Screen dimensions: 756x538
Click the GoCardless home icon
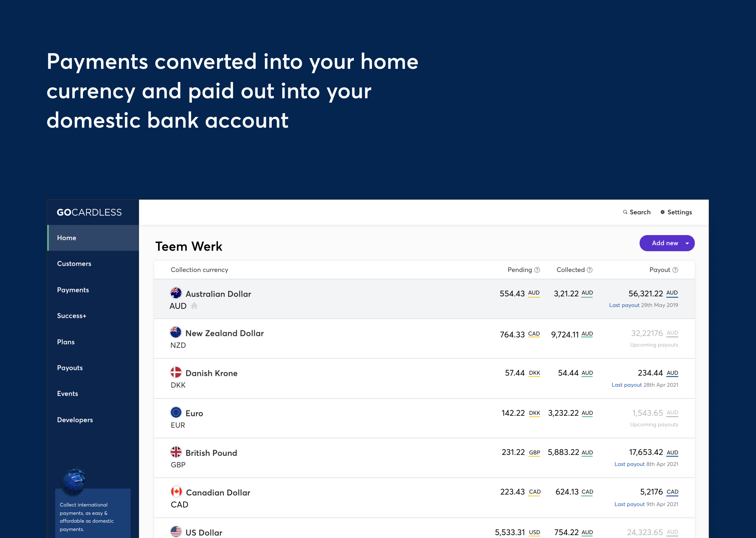point(89,212)
